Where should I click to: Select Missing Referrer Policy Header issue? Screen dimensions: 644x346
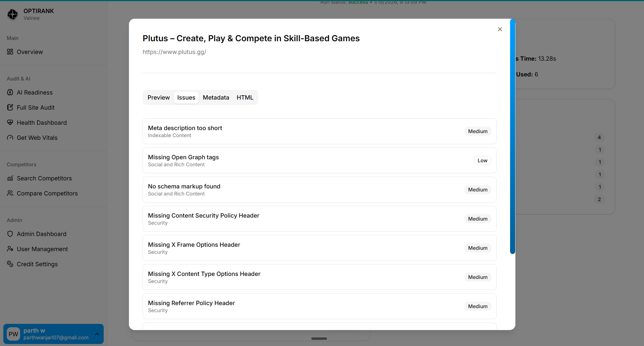(319, 306)
